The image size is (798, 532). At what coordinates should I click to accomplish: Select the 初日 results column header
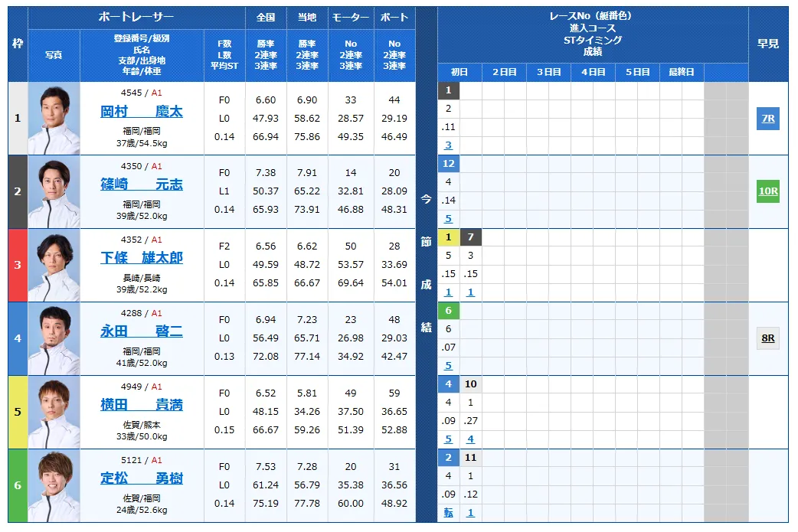coord(460,71)
